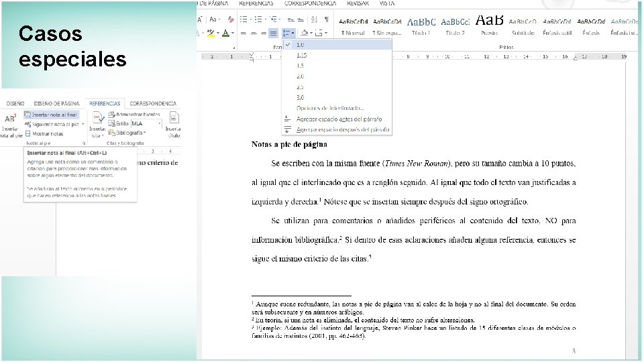Apply the Énfasis sutil style
644x362 pixels.
pyautogui.click(x=557, y=27)
